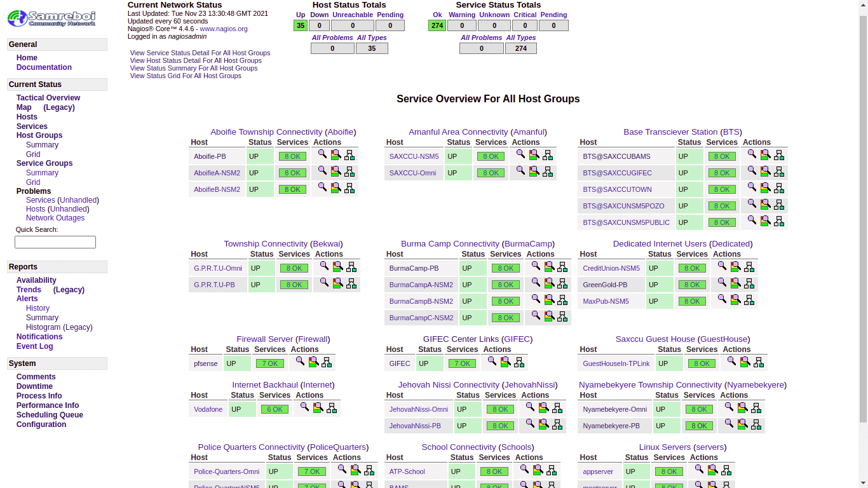The width and height of the screenshot is (868, 488).
Task: Click the green 274 Ok services count
Action: pyautogui.click(x=437, y=26)
